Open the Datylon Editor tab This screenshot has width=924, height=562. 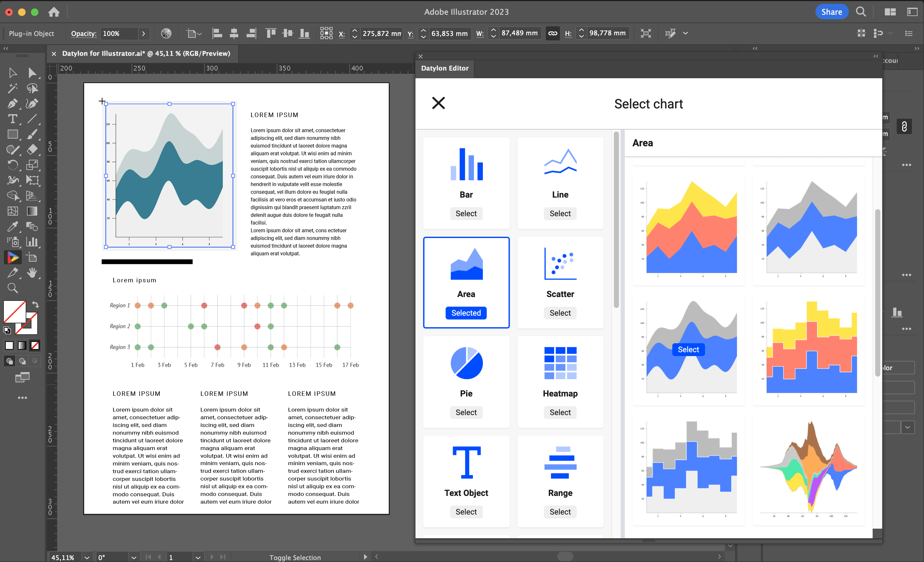[445, 68]
